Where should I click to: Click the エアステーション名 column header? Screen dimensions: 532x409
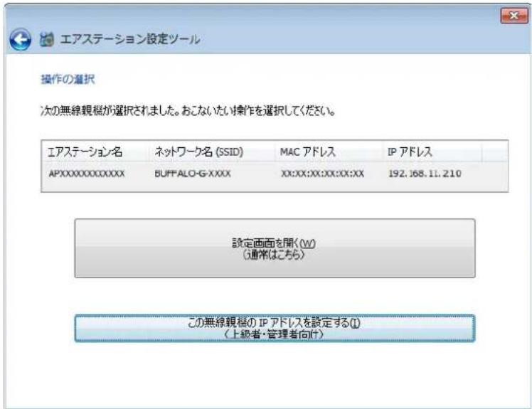tap(95, 152)
